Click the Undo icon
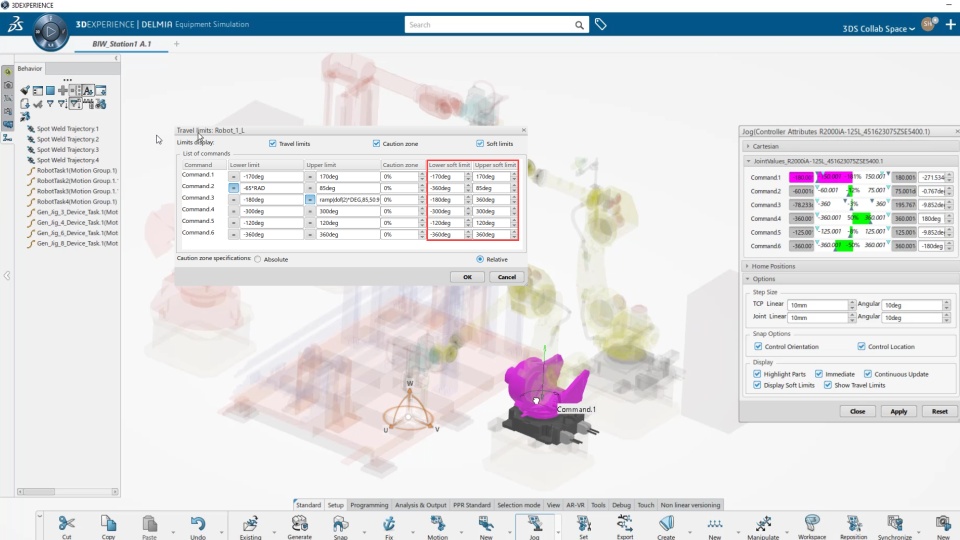 [x=198, y=523]
